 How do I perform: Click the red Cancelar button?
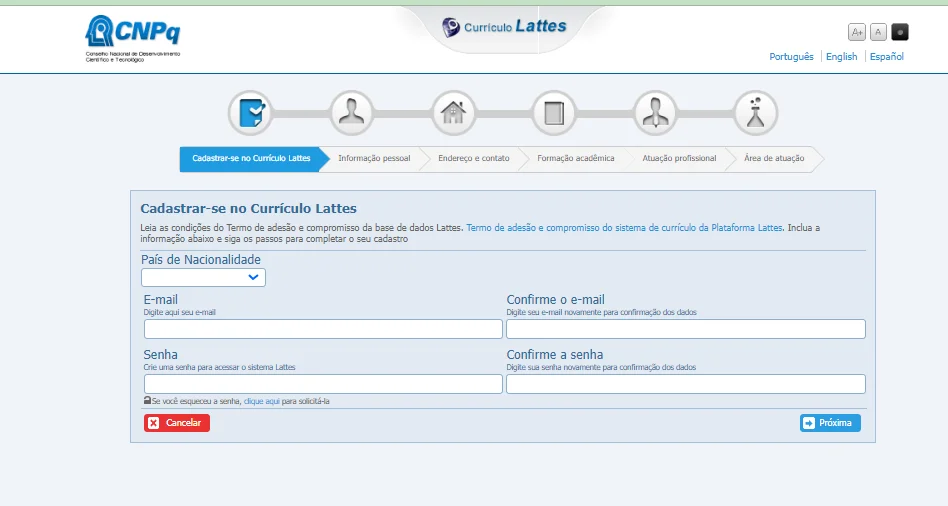(177, 423)
